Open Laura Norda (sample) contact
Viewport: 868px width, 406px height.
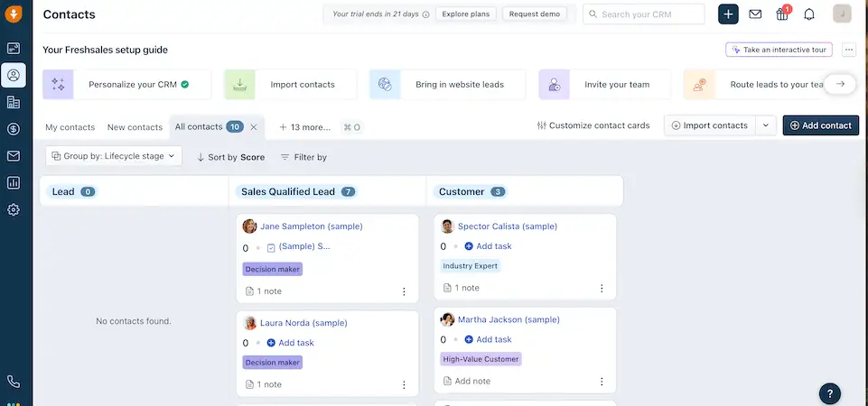(x=303, y=323)
